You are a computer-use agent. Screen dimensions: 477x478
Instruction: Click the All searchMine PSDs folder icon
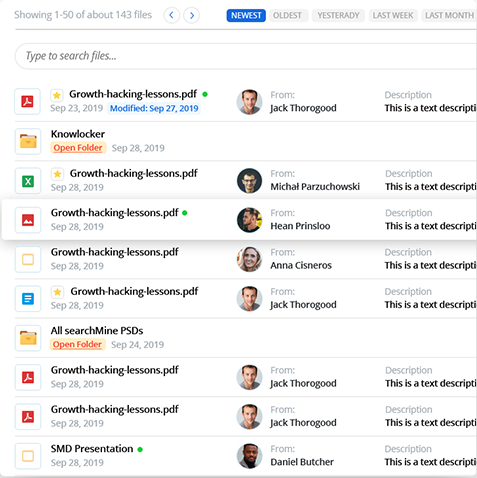point(28,338)
